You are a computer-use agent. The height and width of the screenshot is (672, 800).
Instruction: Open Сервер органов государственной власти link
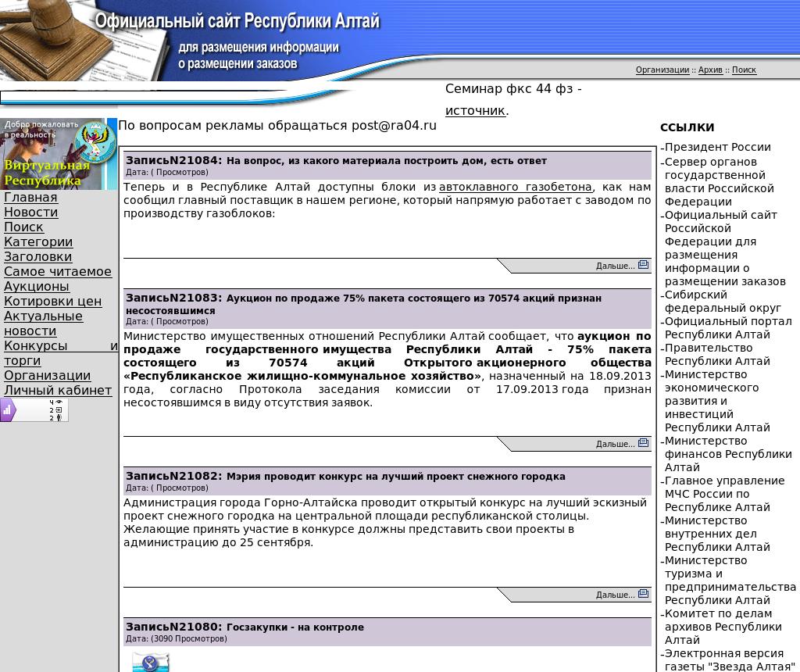719,181
